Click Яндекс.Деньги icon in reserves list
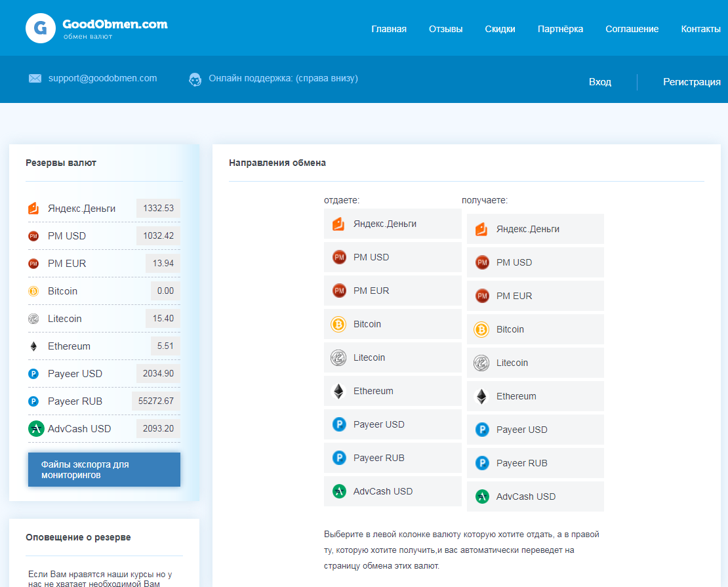 point(33,209)
